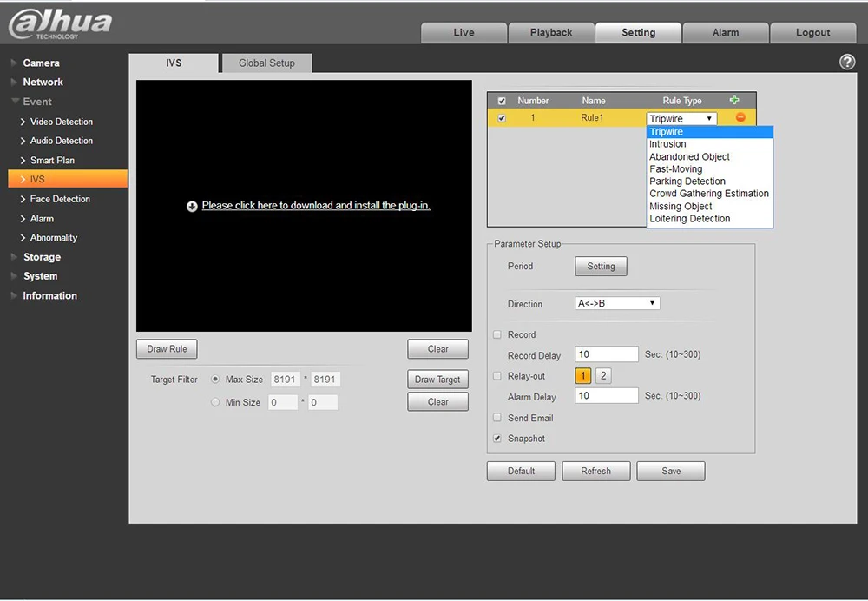Click the Max Size height field 8191
The image size is (868, 601).
coord(325,380)
